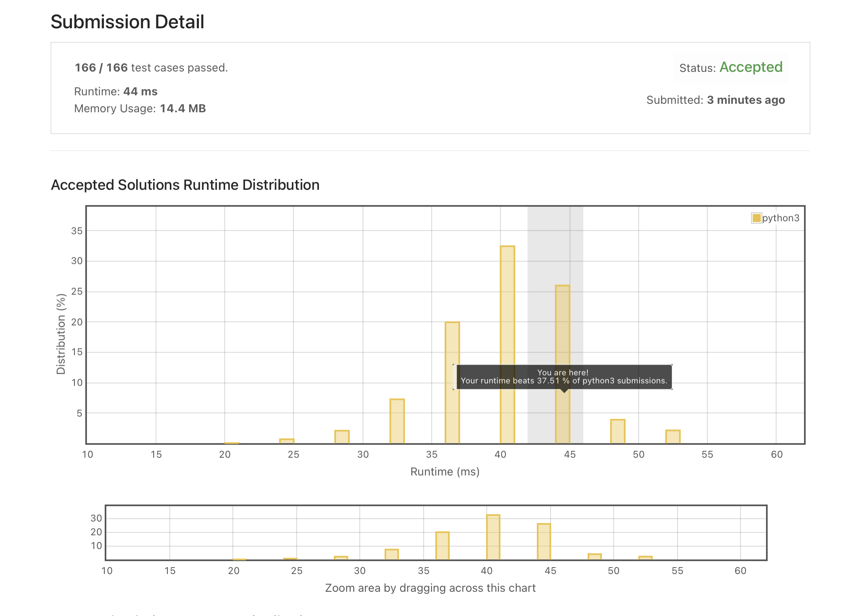The image size is (859, 616).
Task: Click the overview chart bar between 35 and 40 ms
Action: pyautogui.click(x=442, y=545)
